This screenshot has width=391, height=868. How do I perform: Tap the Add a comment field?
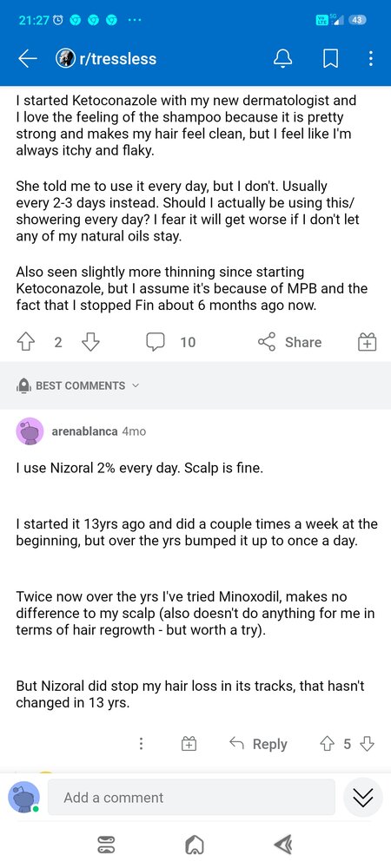(191, 797)
